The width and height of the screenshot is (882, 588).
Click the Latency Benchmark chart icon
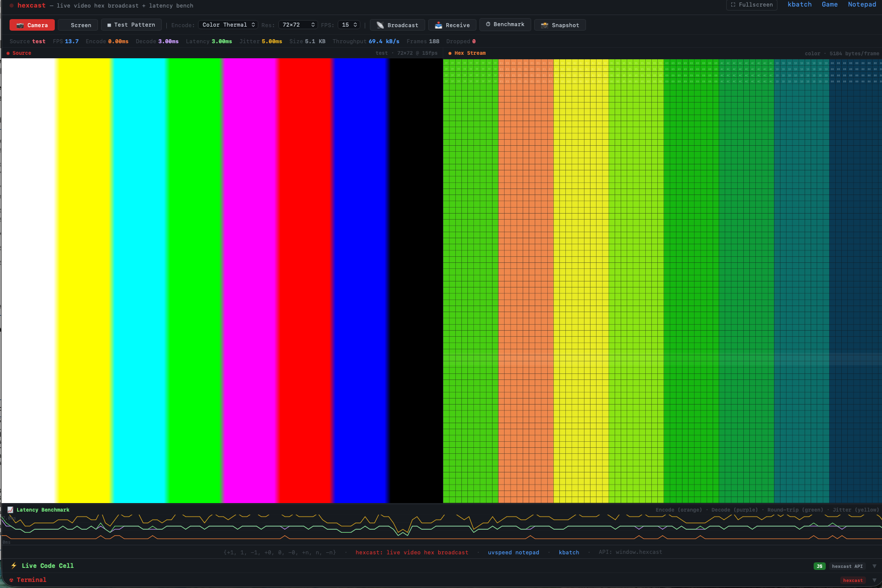(x=10, y=509)
